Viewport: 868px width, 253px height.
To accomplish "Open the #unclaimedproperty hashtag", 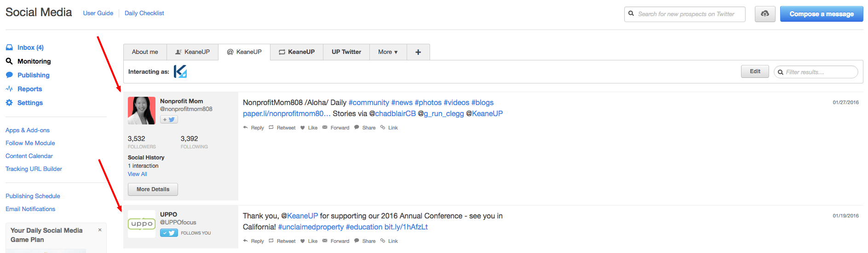I will [x=311, y=227].
